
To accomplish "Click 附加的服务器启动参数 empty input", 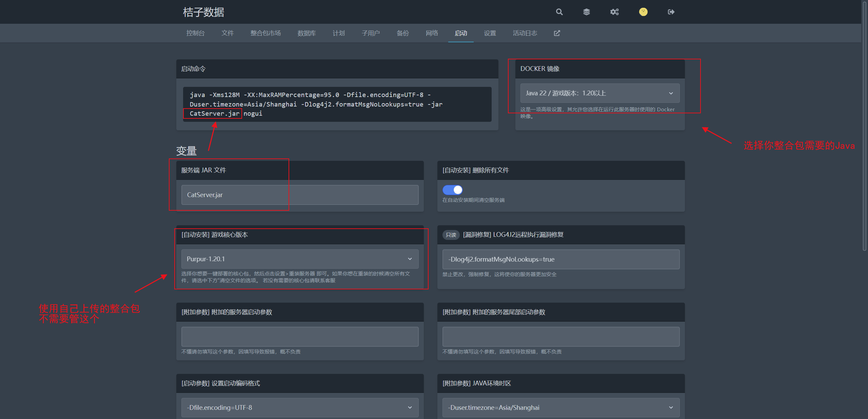I will tap(300, 337).
